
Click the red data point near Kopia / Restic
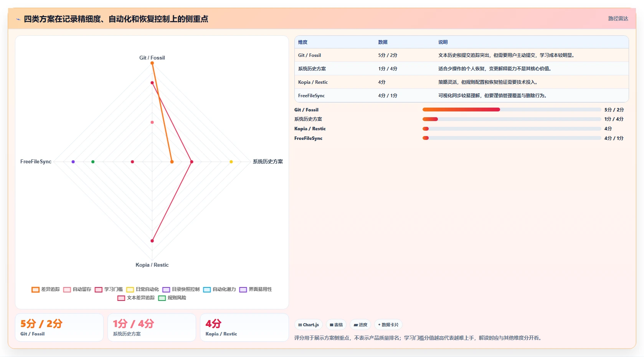152,241
